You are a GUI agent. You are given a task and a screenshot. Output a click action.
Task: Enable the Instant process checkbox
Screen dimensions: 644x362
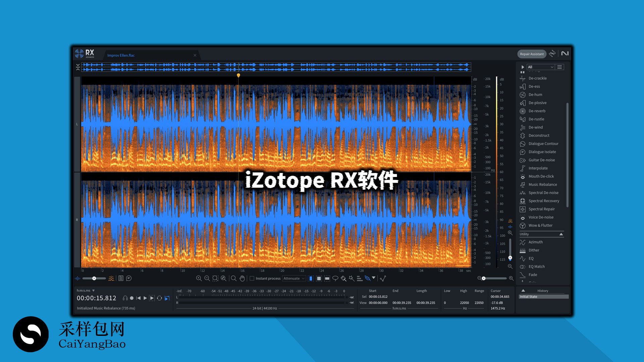[x=252, y=279]
